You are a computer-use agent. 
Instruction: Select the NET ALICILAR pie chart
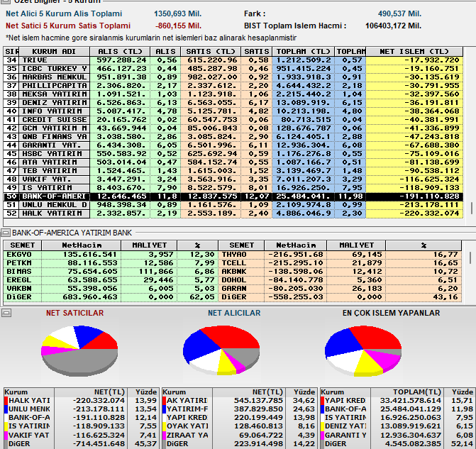point(221,350)
